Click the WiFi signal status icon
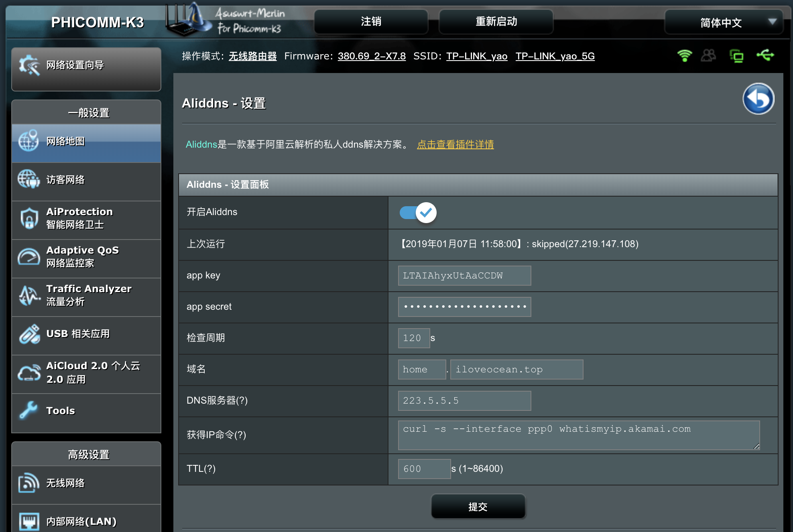This screenshot has height=532, width=793. click(684, 55)
